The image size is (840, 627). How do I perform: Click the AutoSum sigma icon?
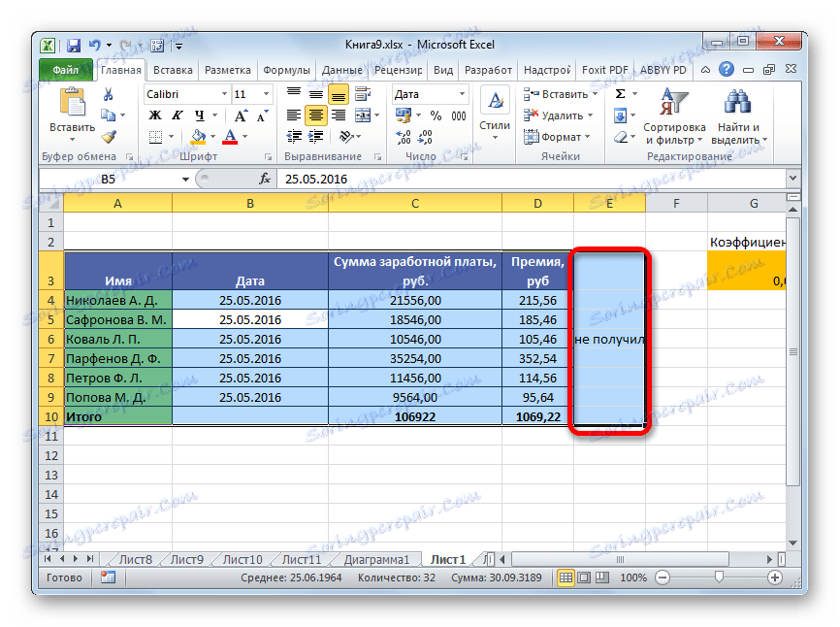621,94
